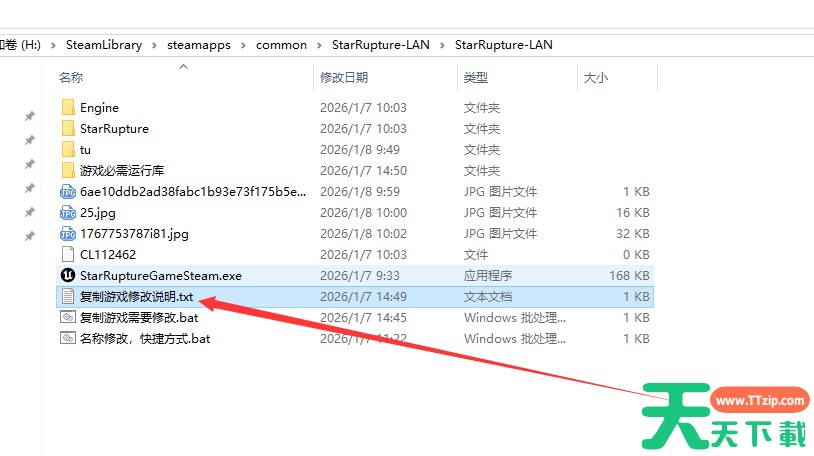The width and height of the screenshot is (814, 456).
Task: Click the JPG icon of 1767753787i81.jpg
Action: point(68,234)
